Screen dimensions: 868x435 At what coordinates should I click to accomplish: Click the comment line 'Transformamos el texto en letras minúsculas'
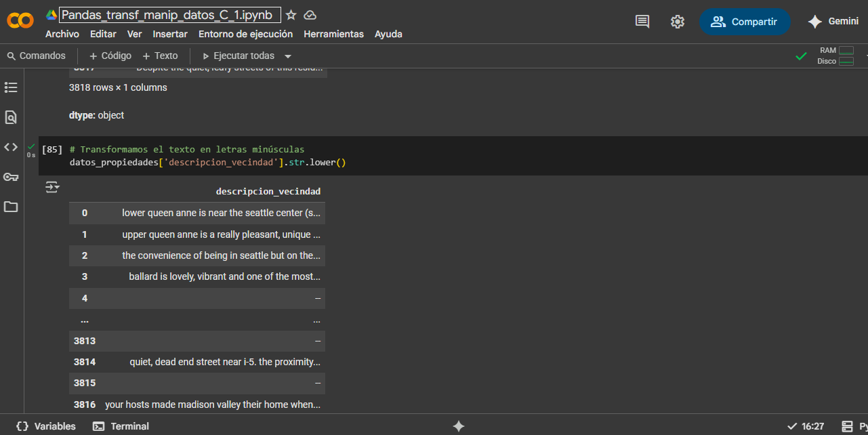(187, 149)
